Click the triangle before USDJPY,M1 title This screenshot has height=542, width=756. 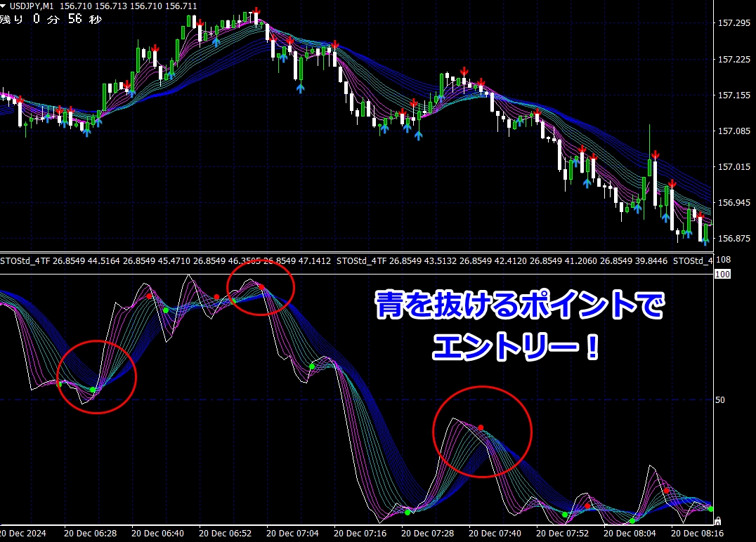click(4, 6)
